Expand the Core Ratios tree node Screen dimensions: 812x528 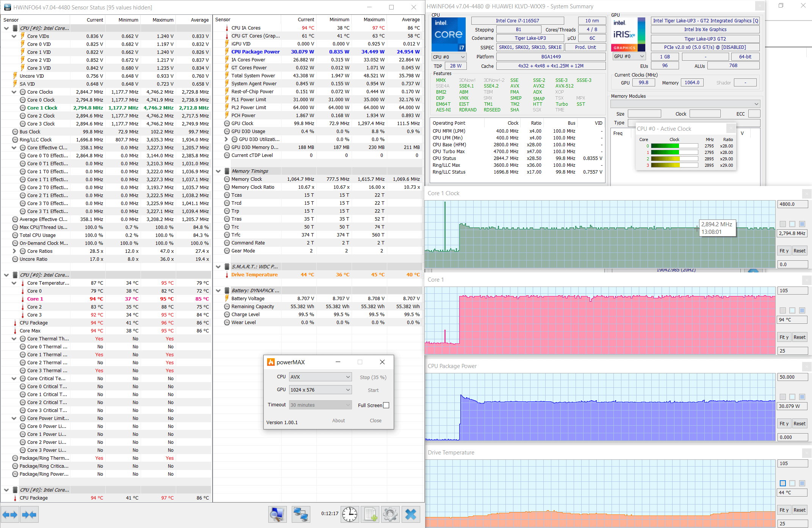coord(14,251)
